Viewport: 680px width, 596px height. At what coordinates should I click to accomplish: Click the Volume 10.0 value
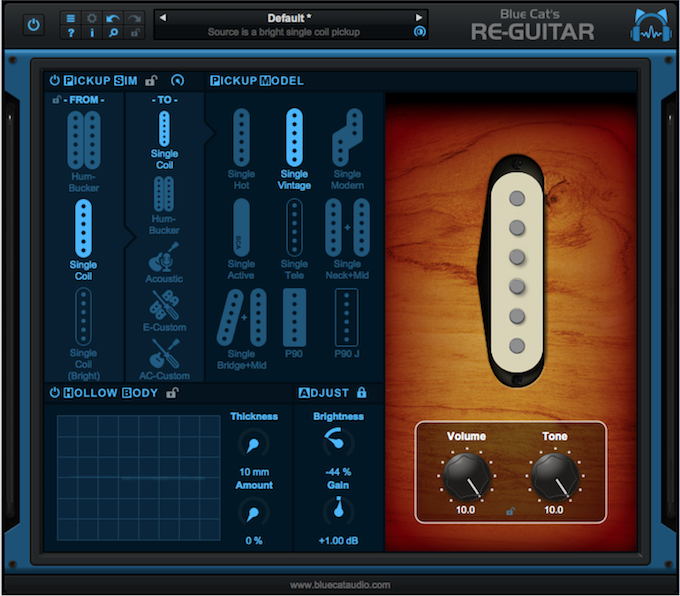tap(465, 510)
